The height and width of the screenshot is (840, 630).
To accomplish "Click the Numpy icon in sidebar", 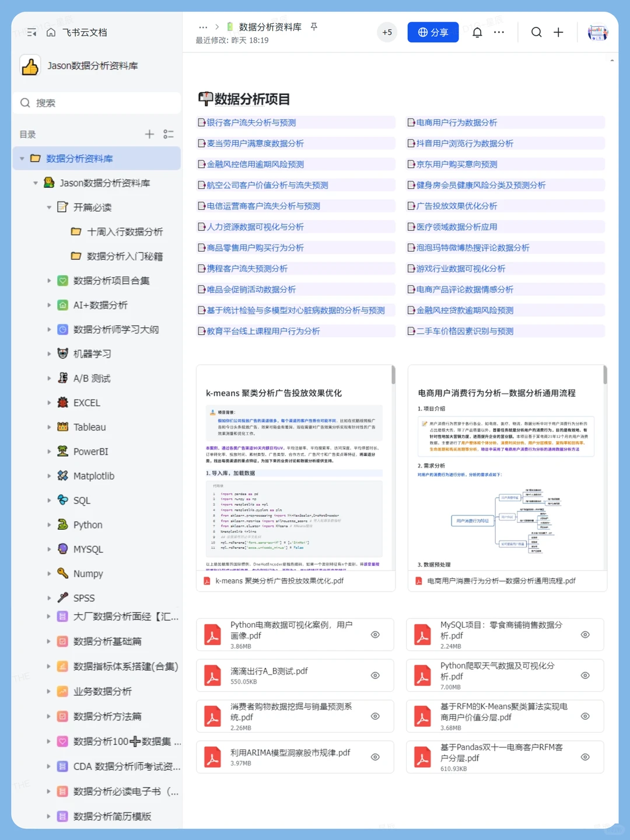I will (63, 573).
